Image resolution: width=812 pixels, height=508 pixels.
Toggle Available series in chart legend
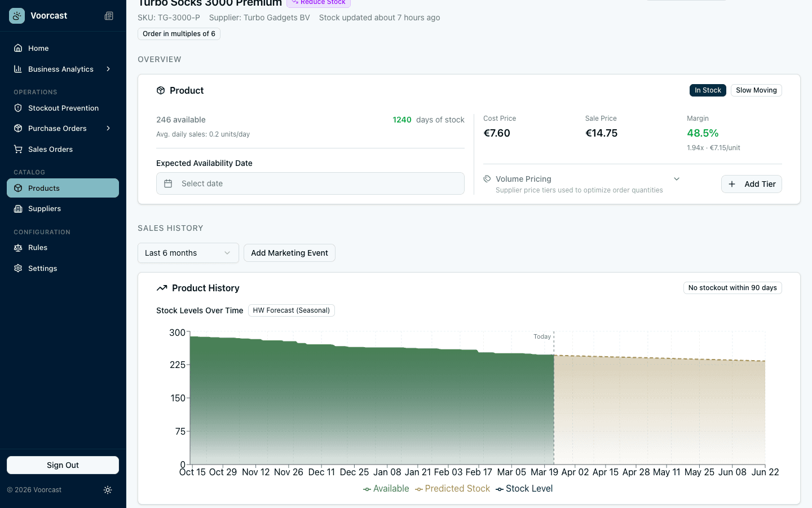pos(386,489)
